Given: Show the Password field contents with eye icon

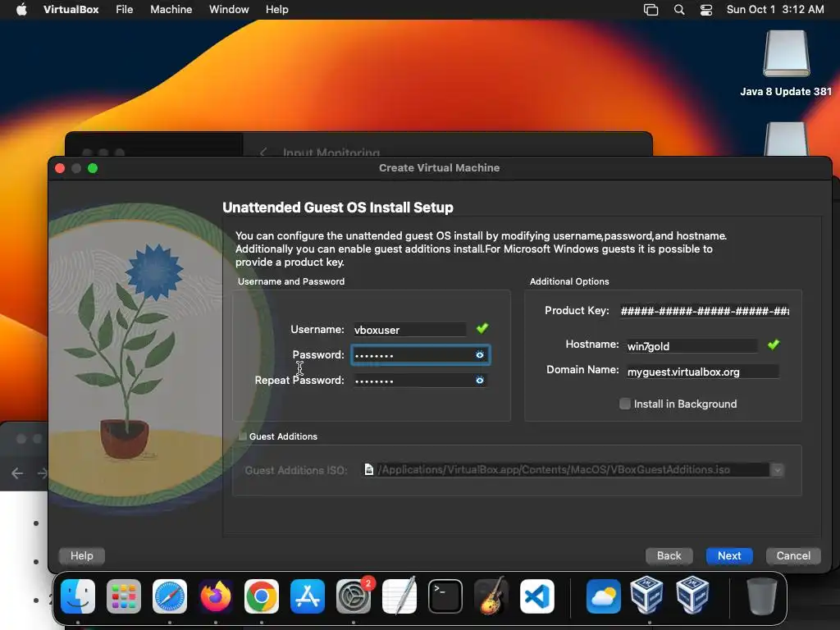Looking at the screenshot, I should [x=479, y=354].
